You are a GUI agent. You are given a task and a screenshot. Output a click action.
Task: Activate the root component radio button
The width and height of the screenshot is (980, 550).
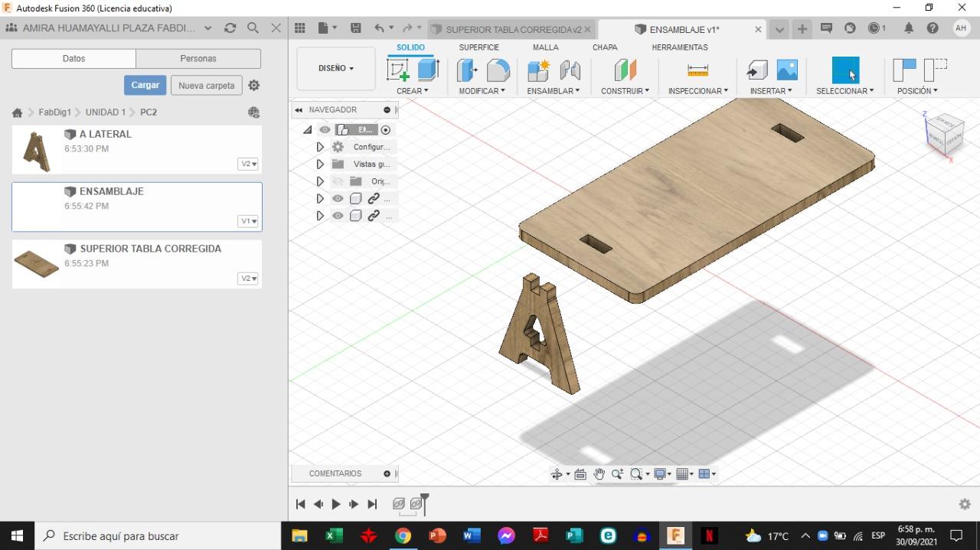(x=386, y=130)
